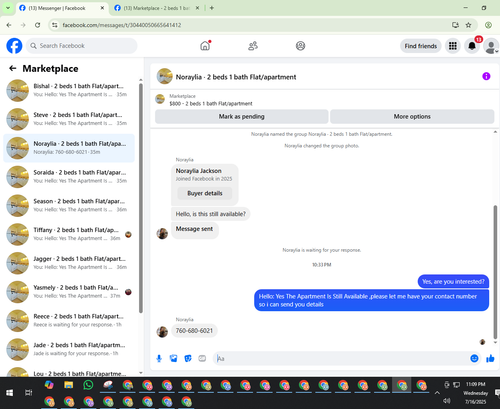
Task: Show hidden system tray icons
Action: click(437, 393)
